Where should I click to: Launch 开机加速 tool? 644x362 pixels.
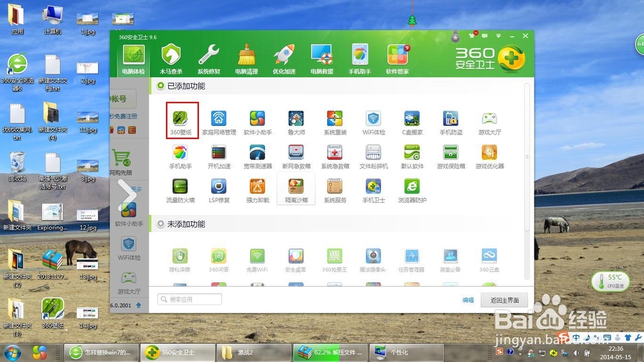pyautogui.click(x=219, y=157)
